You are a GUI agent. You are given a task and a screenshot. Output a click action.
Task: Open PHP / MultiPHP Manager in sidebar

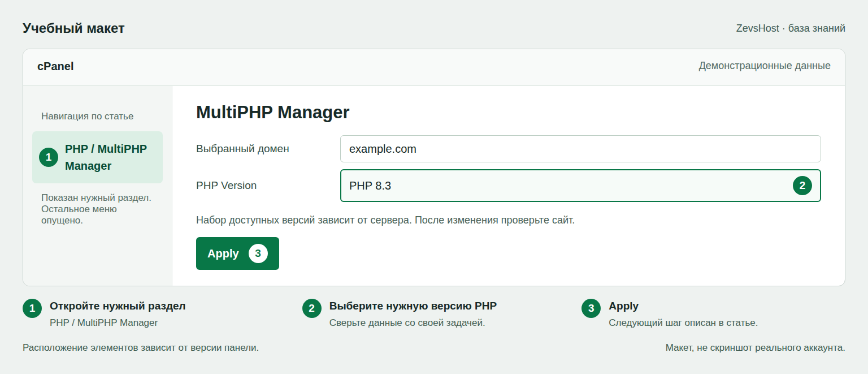click(97, 157)
